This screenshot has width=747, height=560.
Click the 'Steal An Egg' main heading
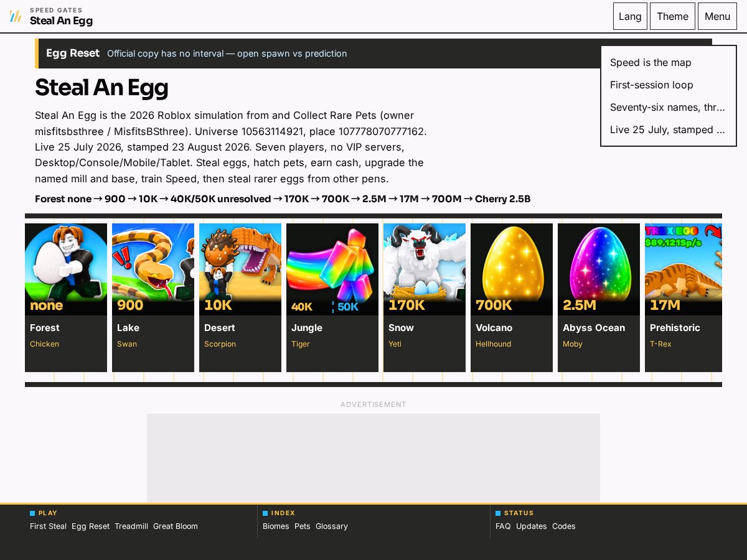click(101, 88)
